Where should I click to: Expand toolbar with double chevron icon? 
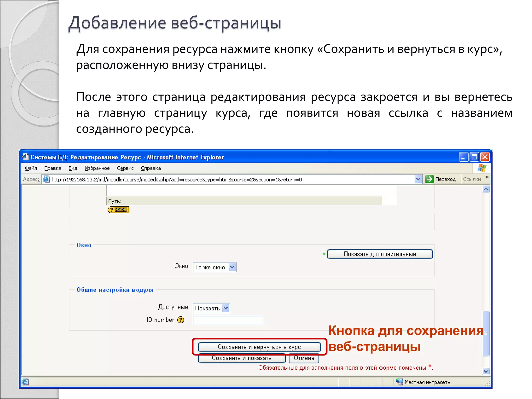(x=487, y=177)
